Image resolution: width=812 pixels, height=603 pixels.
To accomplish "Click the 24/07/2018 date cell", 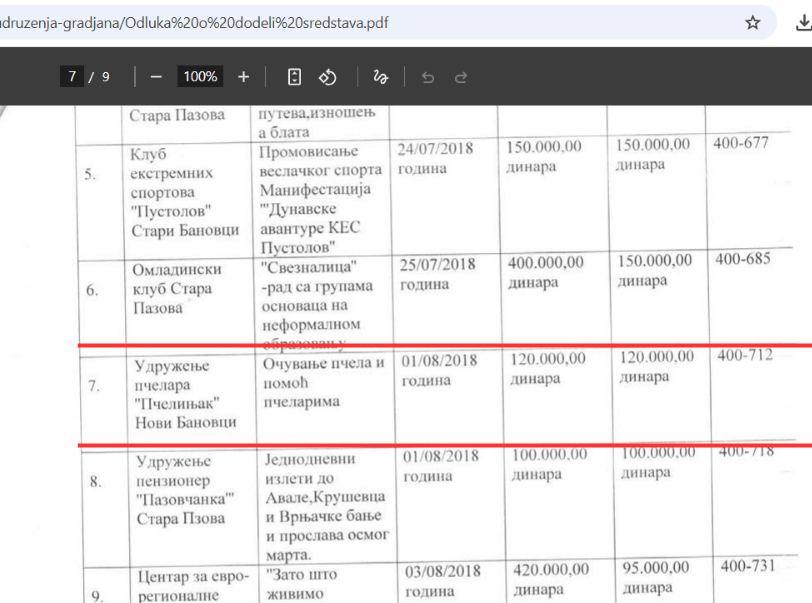I will [437, 158].
